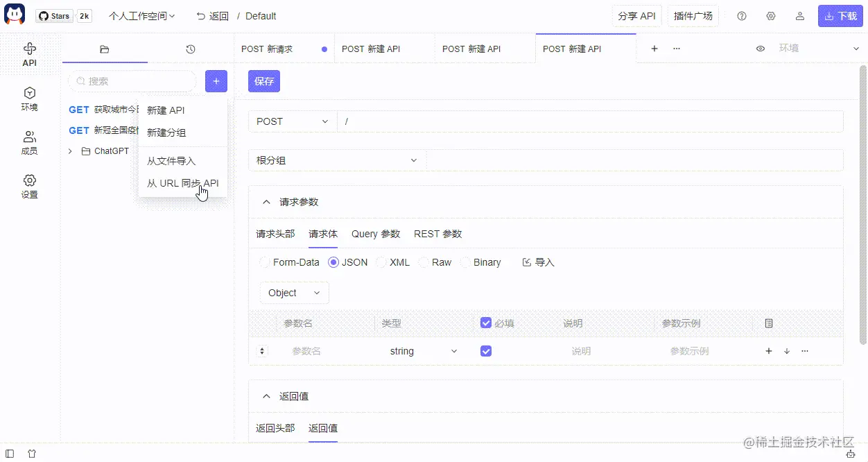Open the Object type dropdown
Screen dimensions: 868x462
click(x=295, y=293)
